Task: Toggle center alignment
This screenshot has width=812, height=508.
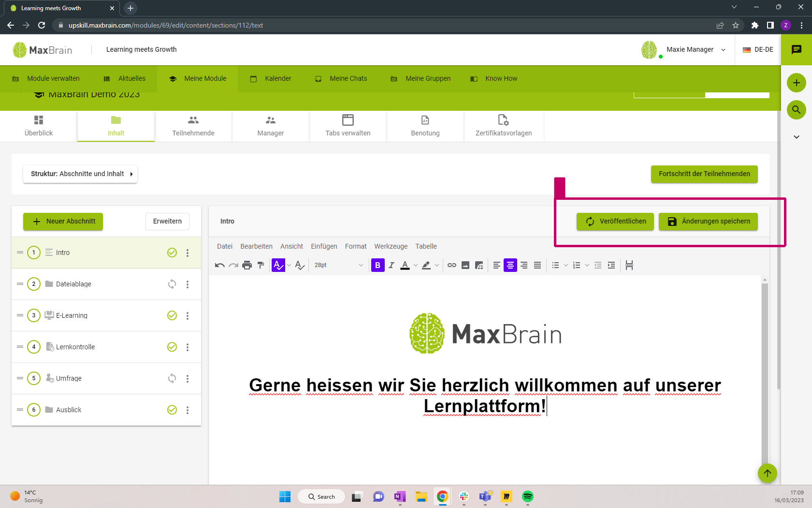Action: point(510,265)
